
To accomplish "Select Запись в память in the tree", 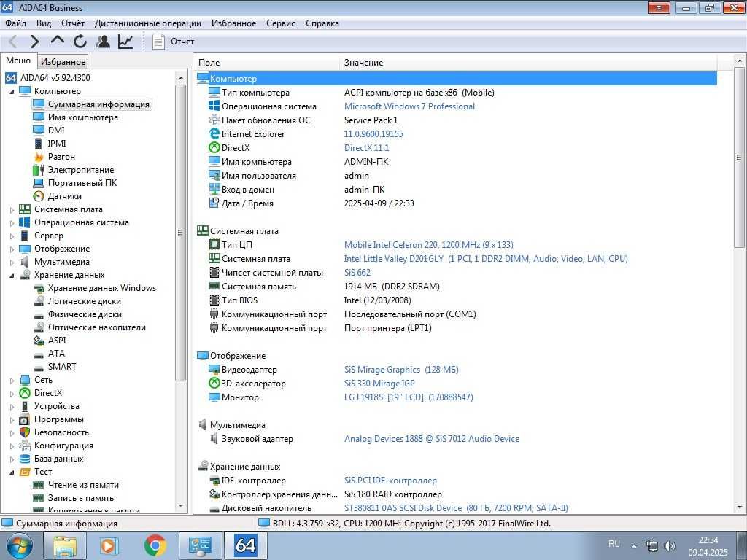I will 81,498.
